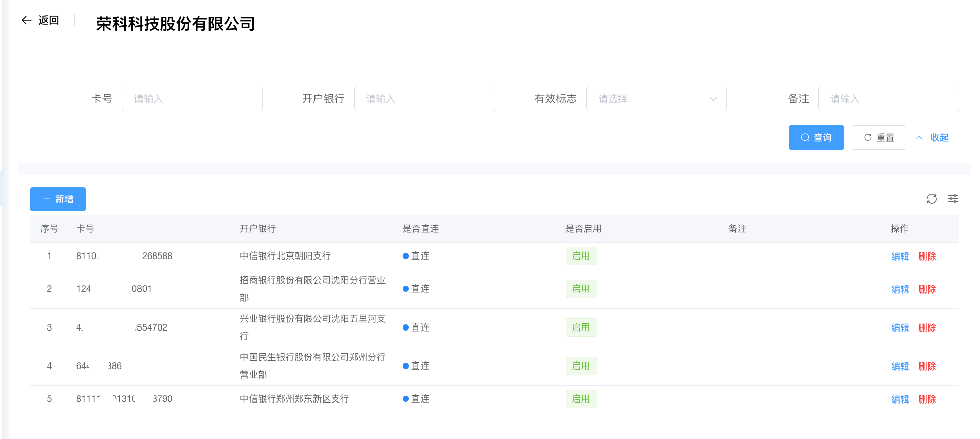Delete the 兴业银行 沈阳五里河支行 row

tap(927, 328)
